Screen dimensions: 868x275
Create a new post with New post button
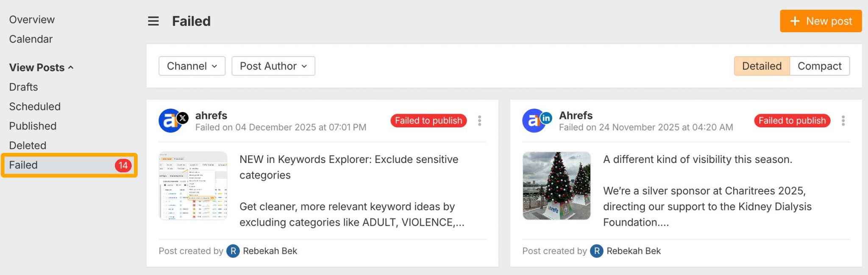821,21
